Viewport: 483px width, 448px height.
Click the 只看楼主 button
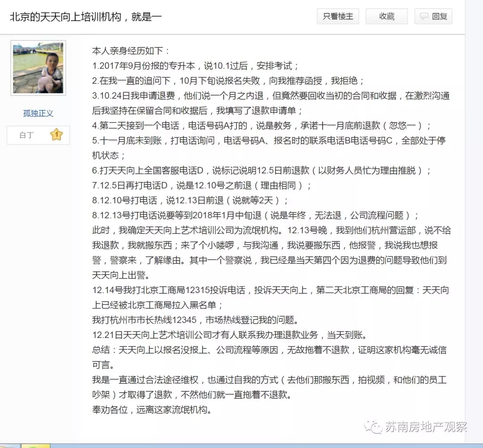(x=338, y=16)
